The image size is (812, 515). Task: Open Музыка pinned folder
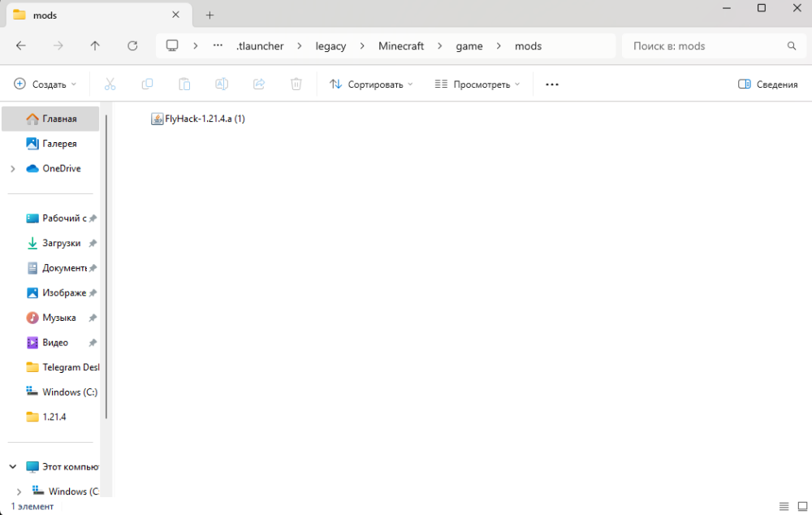coord(50,318)
